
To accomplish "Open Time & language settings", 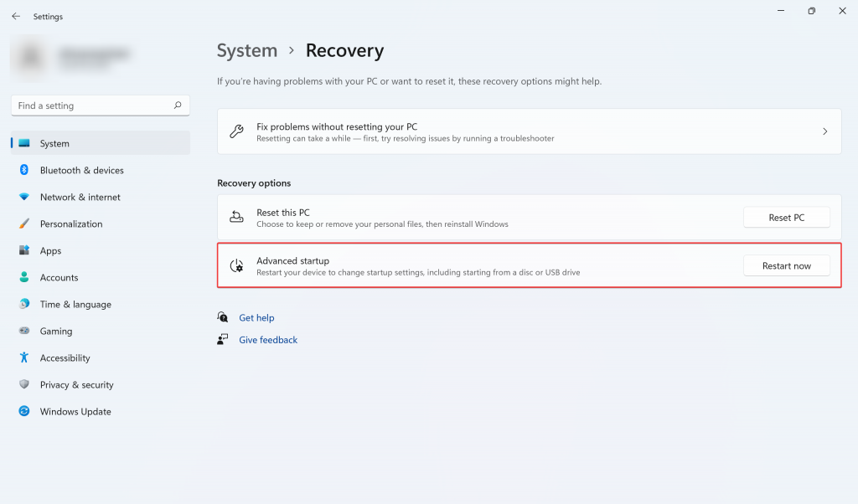I will pyautogui.click(x=101, y=304).
